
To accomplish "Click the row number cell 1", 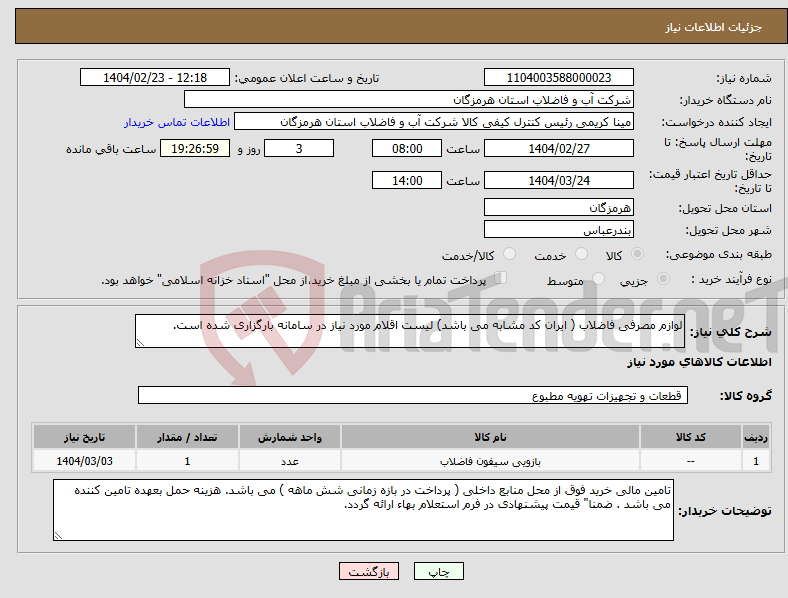I will tap(756, 461).
